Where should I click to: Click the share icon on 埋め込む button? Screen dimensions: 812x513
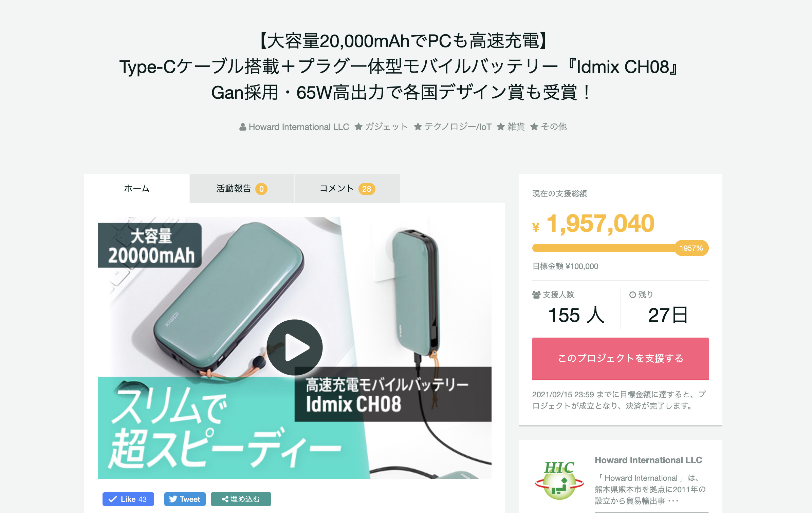225,499
